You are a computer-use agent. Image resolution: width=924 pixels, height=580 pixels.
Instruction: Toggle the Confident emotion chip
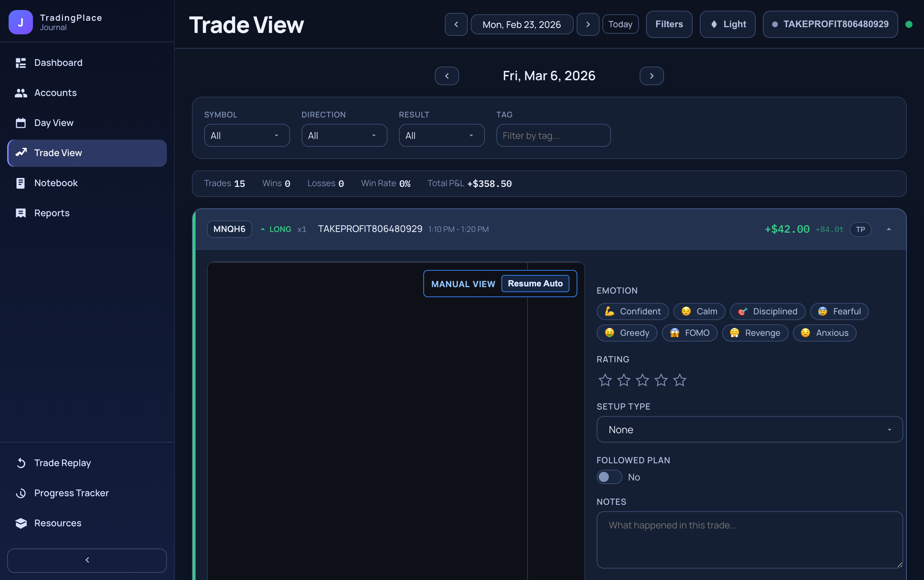(x=632, y=311)
